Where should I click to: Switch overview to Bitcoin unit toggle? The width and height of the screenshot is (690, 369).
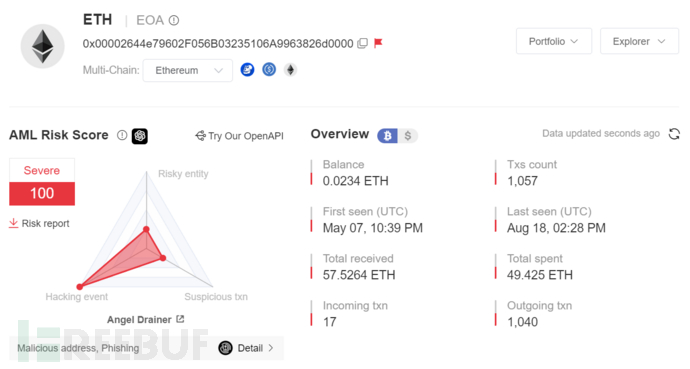pos(387,136)
